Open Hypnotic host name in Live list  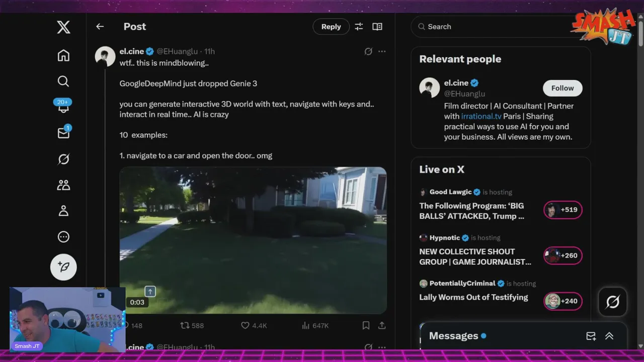[445, 238]
